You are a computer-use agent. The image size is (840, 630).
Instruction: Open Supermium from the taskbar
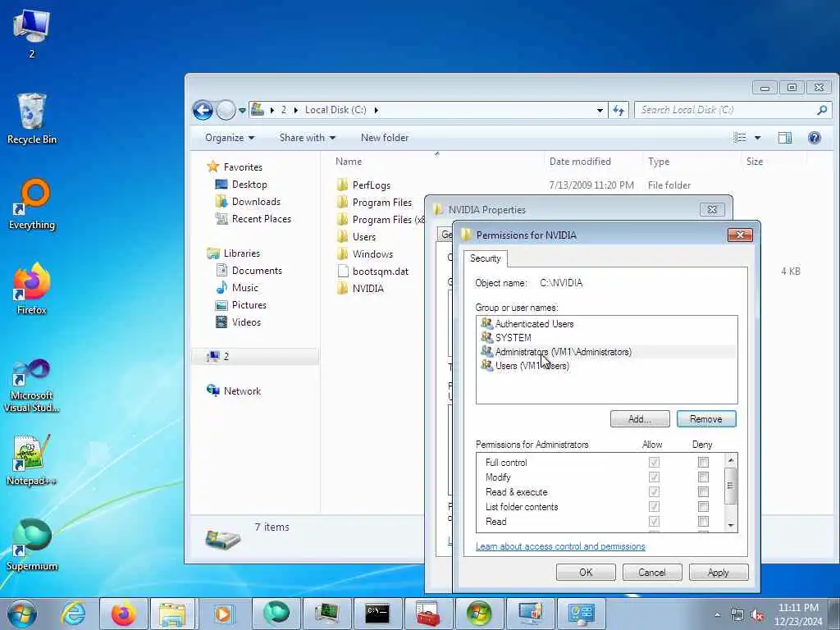tap(276, 614)
